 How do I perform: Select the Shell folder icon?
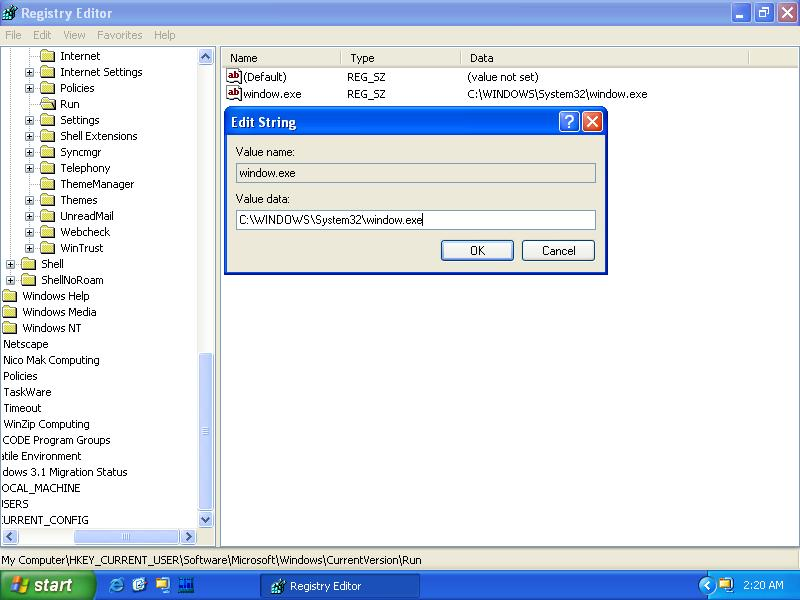[x=29, y=264]
